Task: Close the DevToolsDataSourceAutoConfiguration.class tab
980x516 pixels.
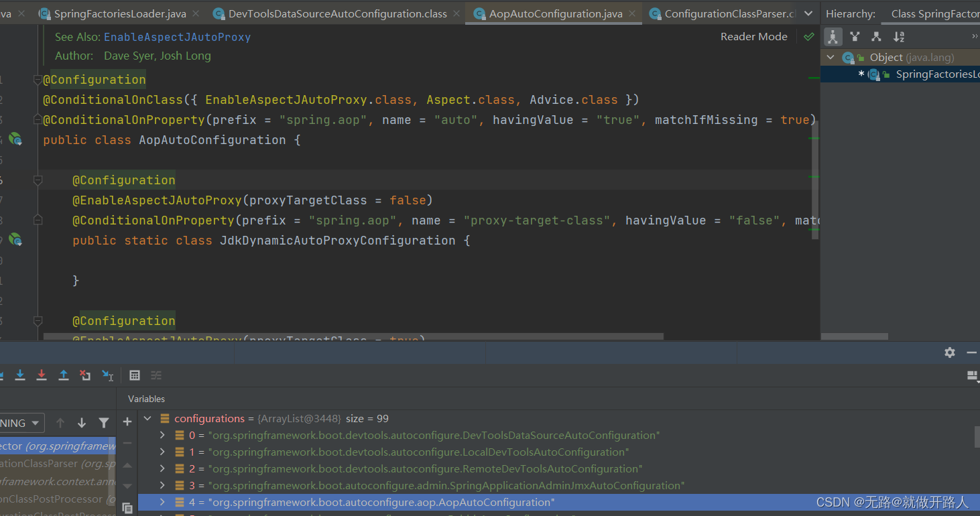Action: [x=456, y=13]
